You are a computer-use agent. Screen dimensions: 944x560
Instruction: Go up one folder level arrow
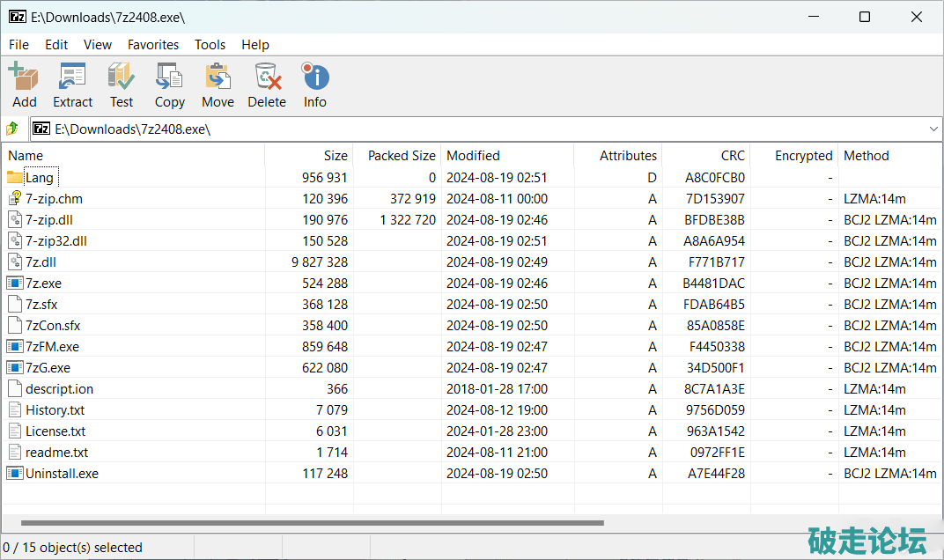tap(12, 129)
